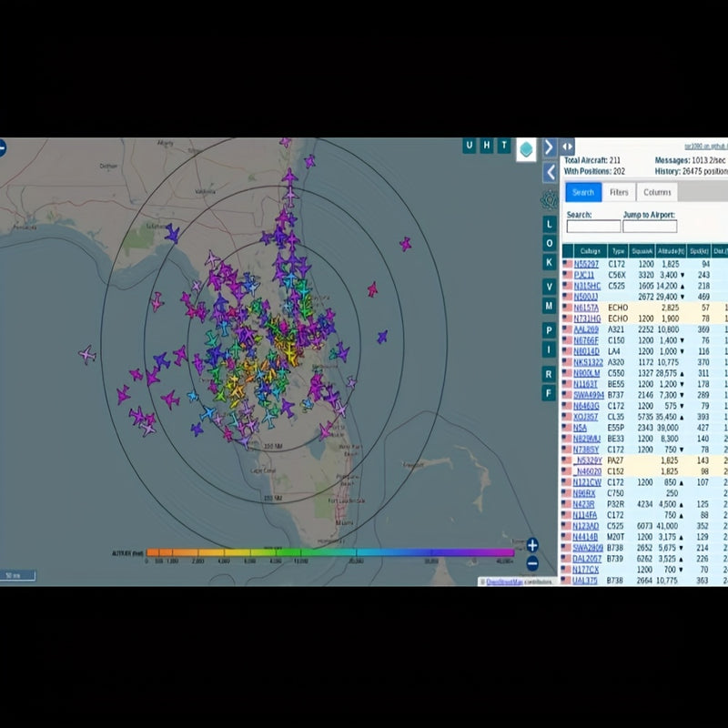
Task: Open the OpenStreetMap attribution link
Action: tap(507, 581)
